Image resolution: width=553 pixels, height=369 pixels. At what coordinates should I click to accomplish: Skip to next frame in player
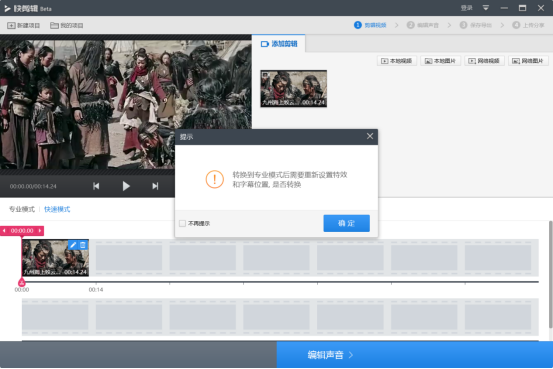click(x=155, y=186)
